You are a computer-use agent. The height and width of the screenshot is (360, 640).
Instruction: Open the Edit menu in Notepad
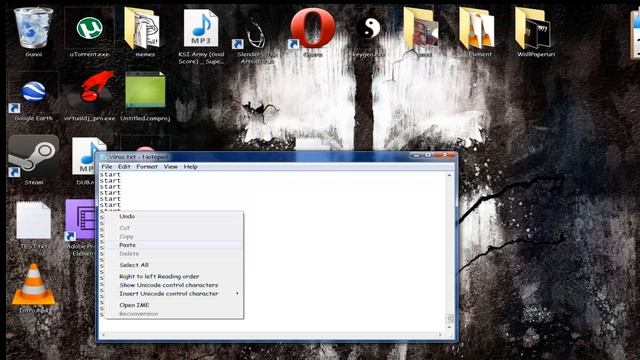pyautogui.click(x=124, y=167)
